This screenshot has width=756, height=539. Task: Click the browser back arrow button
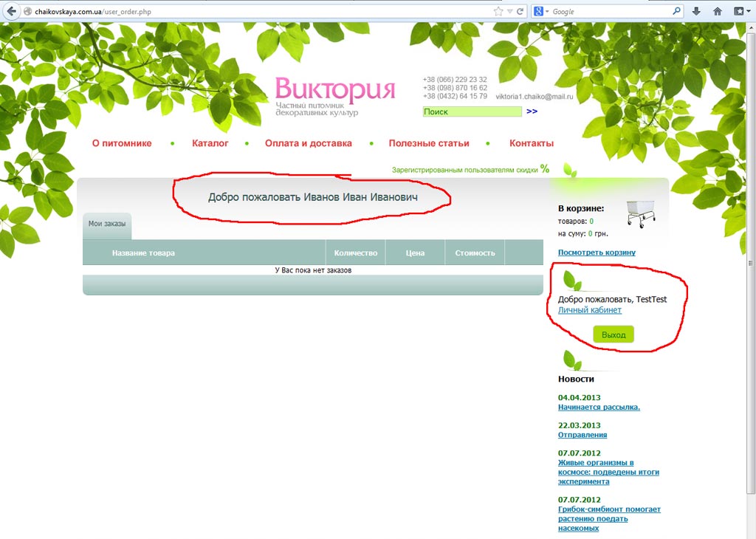11,11
